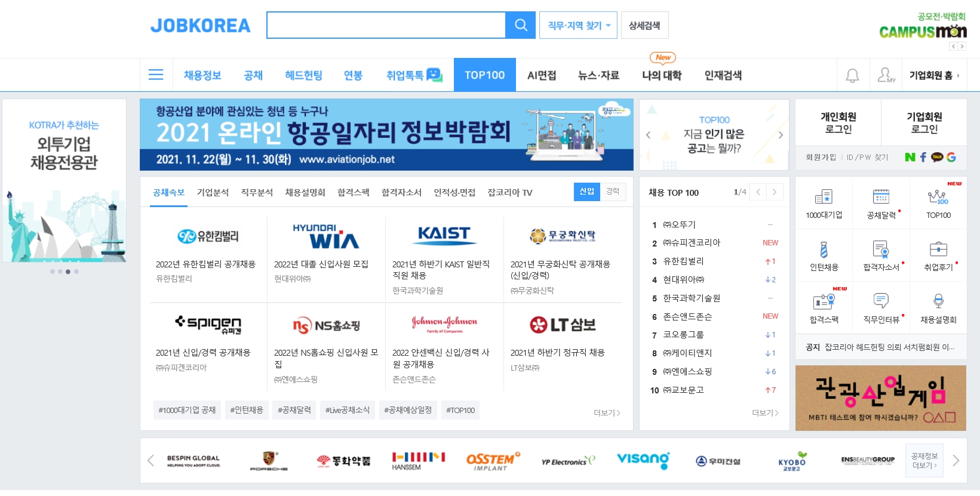
Task: Click the JOBKOREA logo
Action: click(x=201, y=26)
